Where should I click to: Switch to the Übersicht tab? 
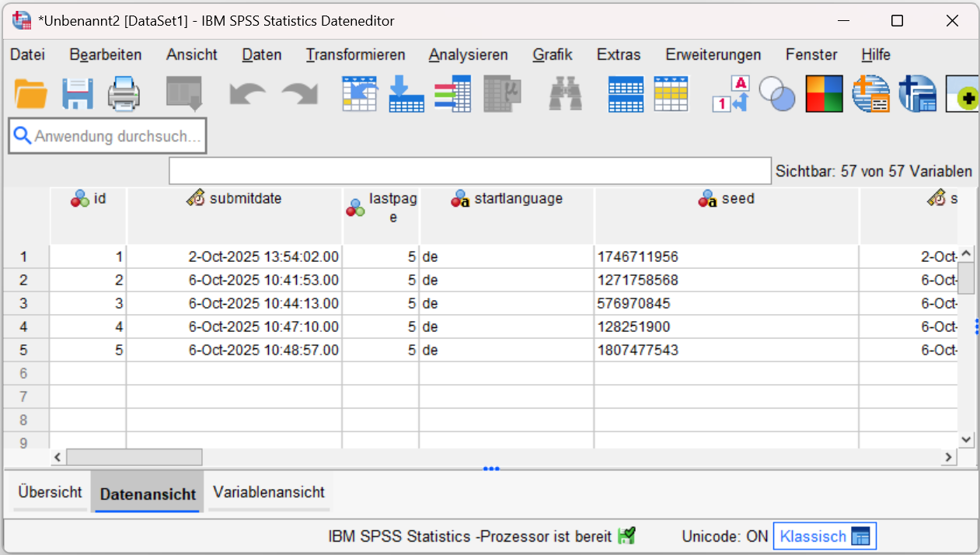coord(50,492)
